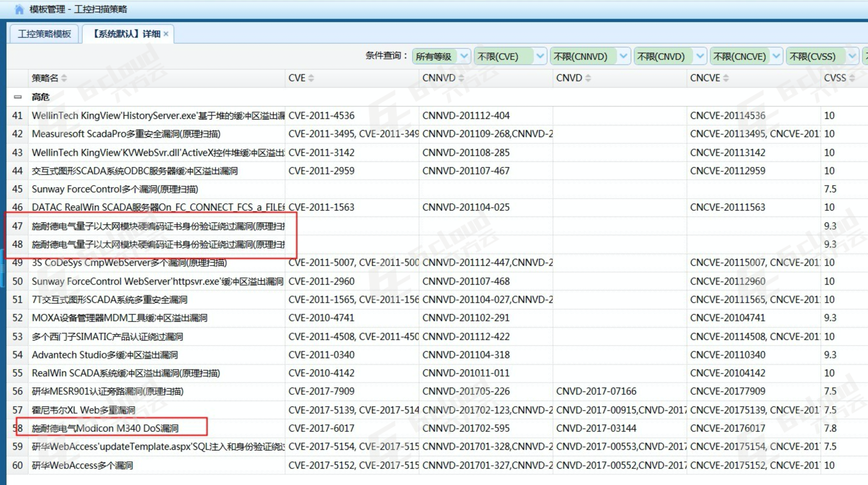The image size is (868, 485).
Task: Select row 42 Measuresoft ScadaPro多重安全漏洞
Action: pos(437,134)
